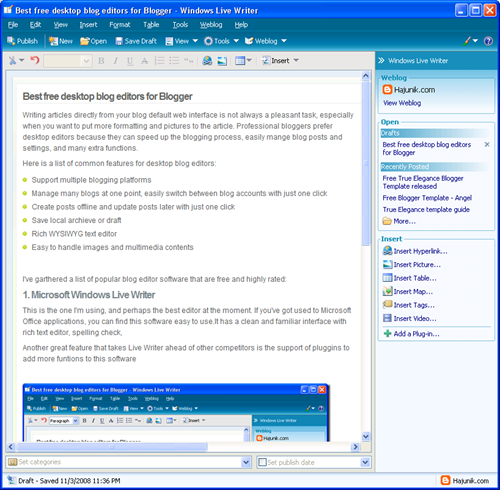Click the blockquote toolbar icon
Screen dimensions: 500x490
(x=188, y=61)
